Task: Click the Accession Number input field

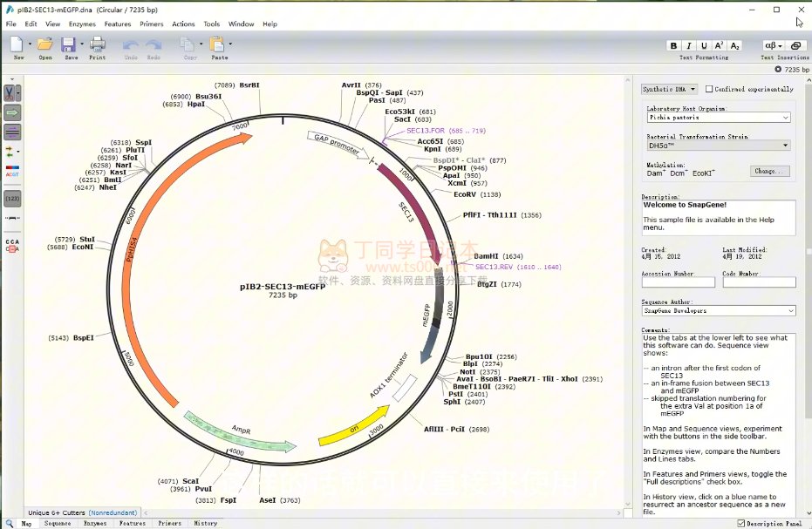Action: coord(679,282)
